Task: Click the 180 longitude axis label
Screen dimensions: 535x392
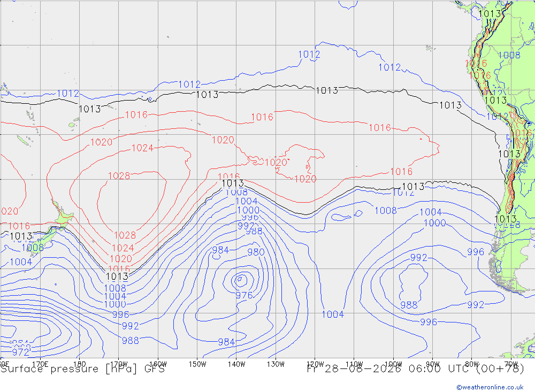Action: pyautogui.click(x=80, y=364)
